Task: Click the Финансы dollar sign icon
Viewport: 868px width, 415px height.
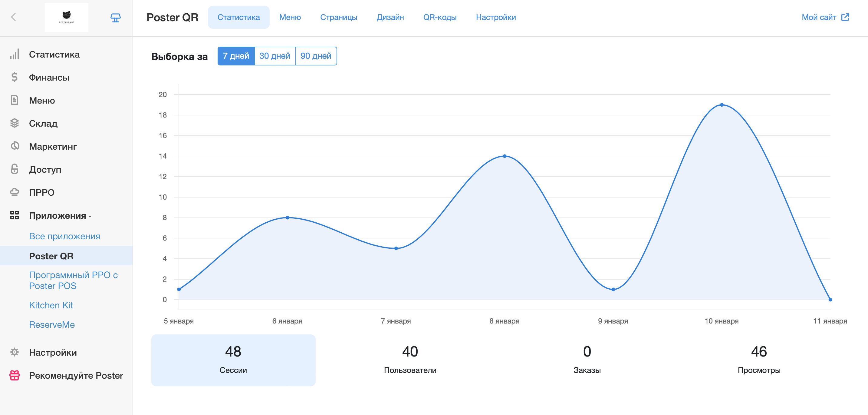Action: 15,77
